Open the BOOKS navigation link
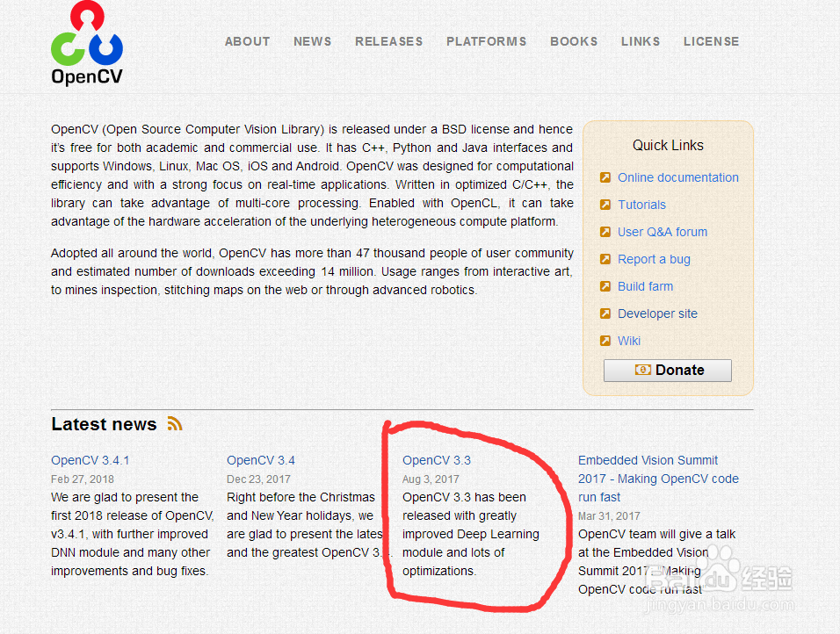 point(574,41)
